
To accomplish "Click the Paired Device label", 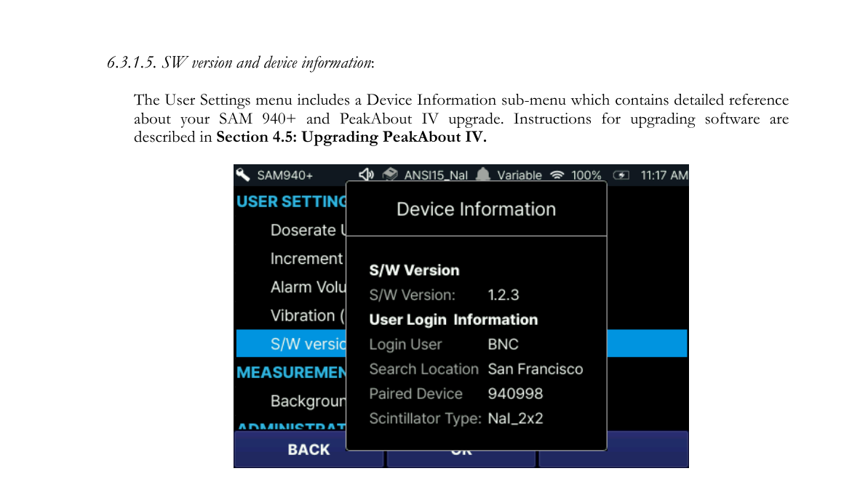I will click(x=415, y=394).
